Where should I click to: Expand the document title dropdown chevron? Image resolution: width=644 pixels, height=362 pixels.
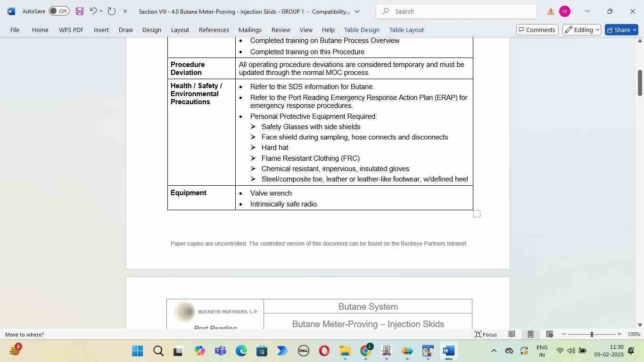pos(357,11)
